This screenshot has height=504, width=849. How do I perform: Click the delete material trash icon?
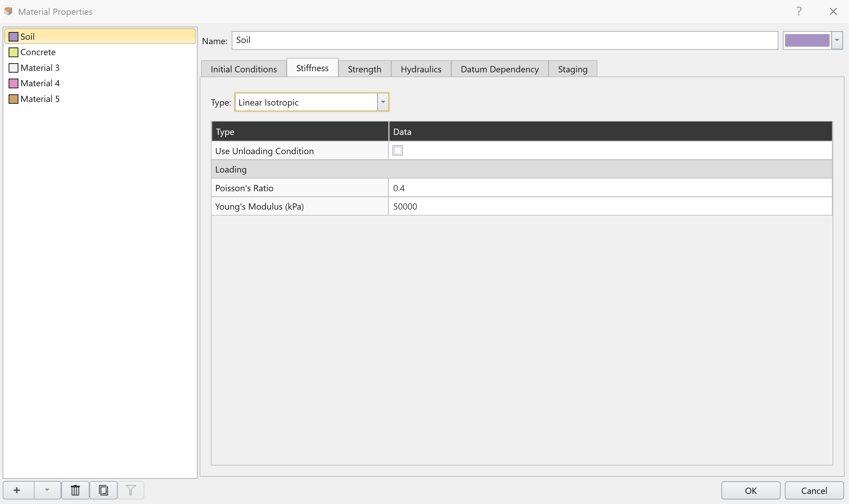(x=75, y=490)
